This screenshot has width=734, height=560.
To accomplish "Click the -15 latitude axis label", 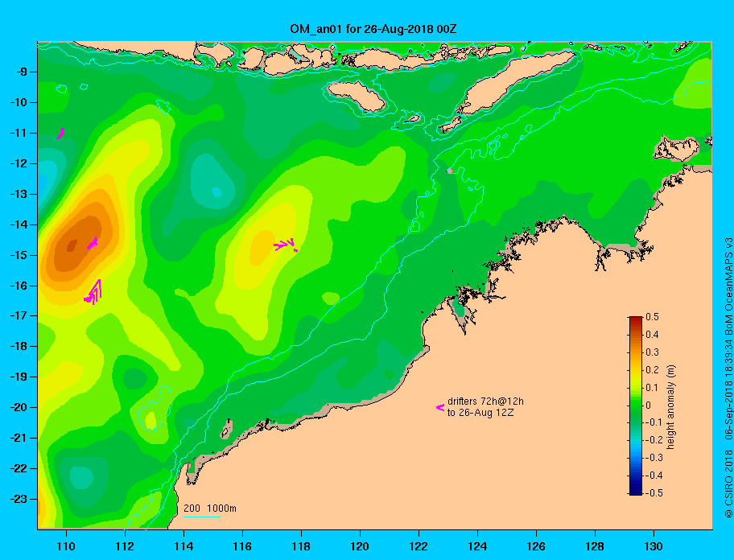I will tap(19, 255).
